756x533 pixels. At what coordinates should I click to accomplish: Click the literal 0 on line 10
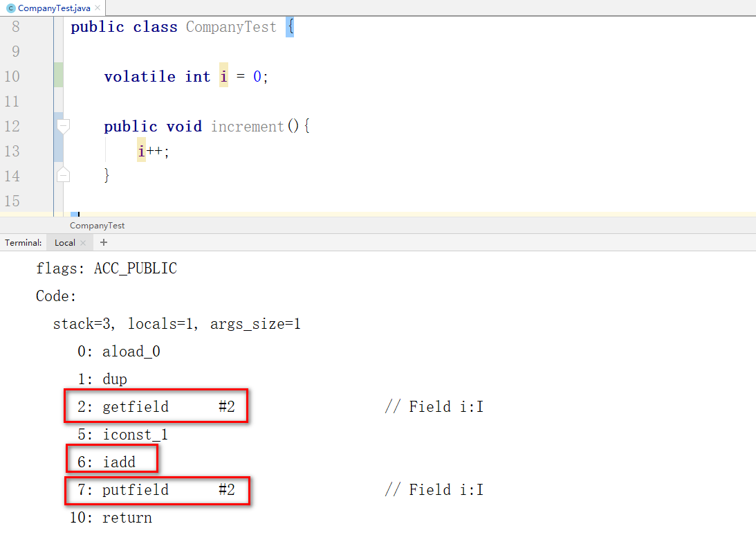pyautogui.click(x=257, y=76)
